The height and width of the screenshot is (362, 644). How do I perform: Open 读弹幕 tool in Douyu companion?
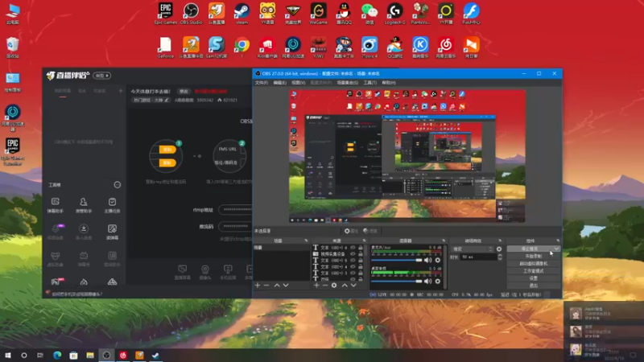(112, 232)
